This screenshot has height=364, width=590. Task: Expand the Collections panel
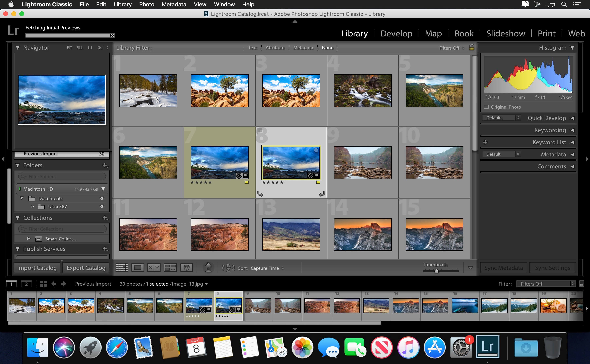[18, 218]
